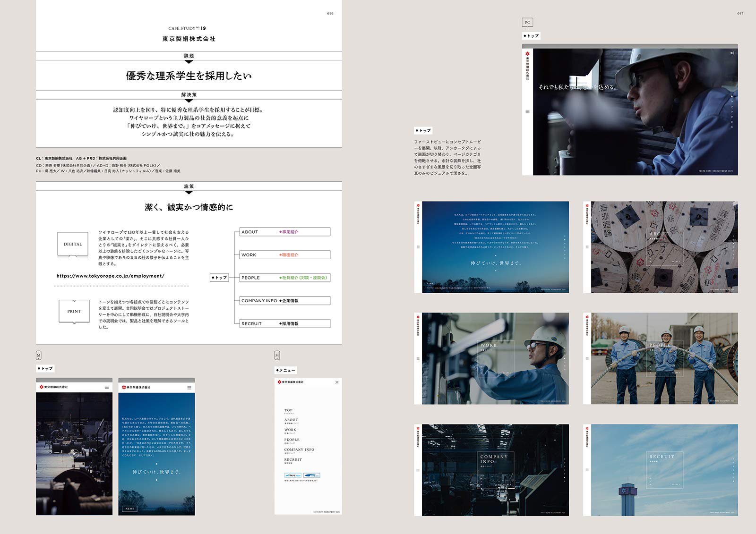Click the PRINT book icon
756x534 pixels.
74,312
